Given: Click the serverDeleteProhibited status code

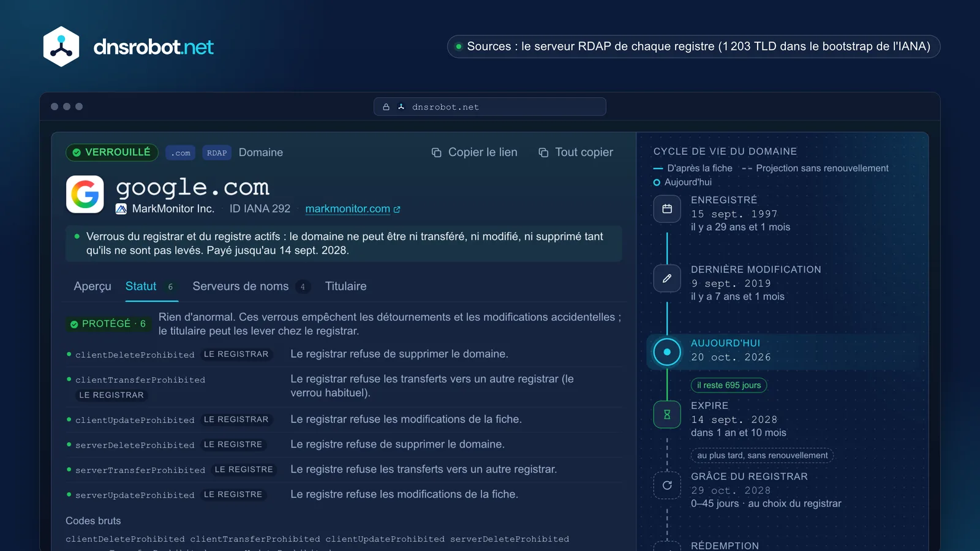Looking at the screenshot, I should coord(135,446).
